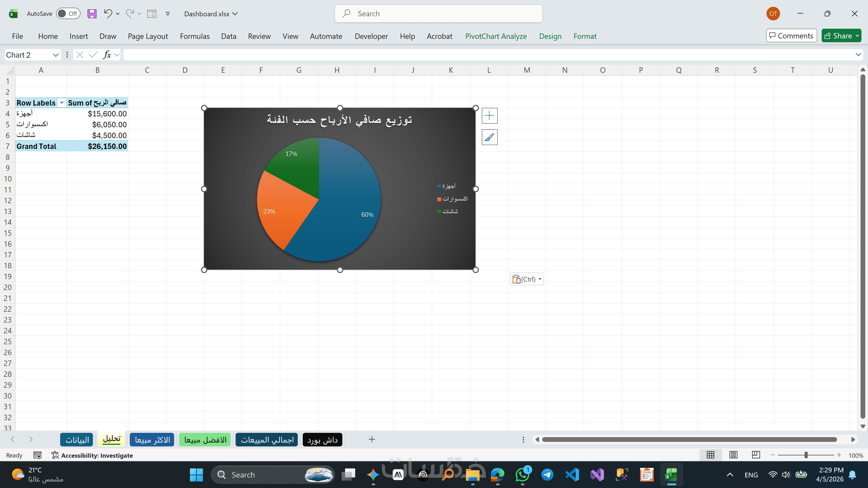
Task: Open Telegram from the taskbar
Action: click(547, 475)
